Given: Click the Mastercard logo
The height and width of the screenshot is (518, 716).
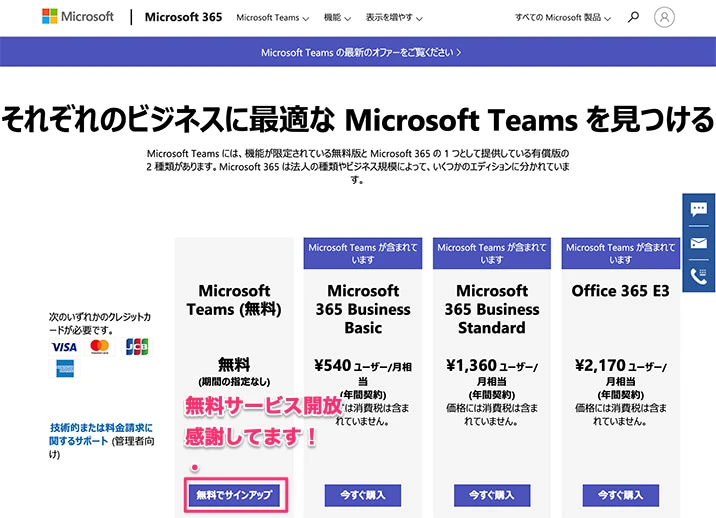Looking at the screenshot, I should pyautogui.click(x=99, y=347).
